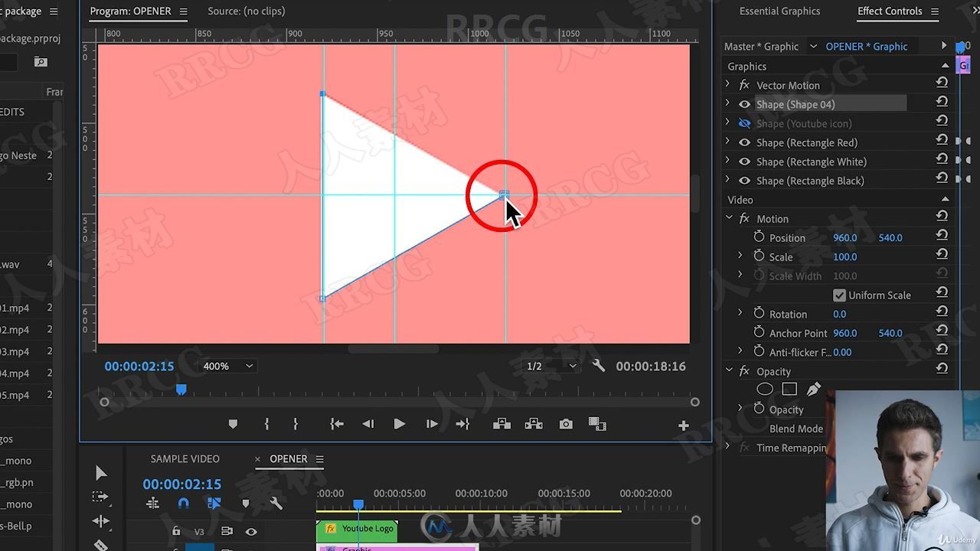Switch to Essential Graphics tab
Image resolution: width=980 pixels, height=551 pixels.
[x=779, y=11]
